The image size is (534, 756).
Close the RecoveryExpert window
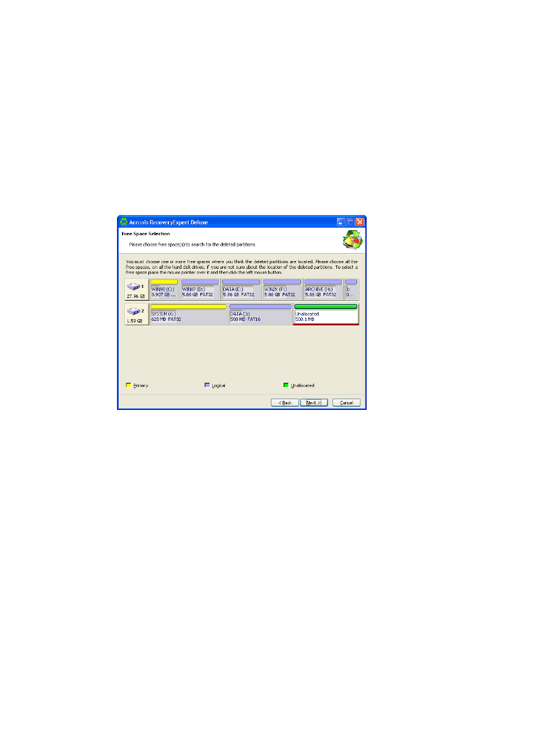pos(360,222)
